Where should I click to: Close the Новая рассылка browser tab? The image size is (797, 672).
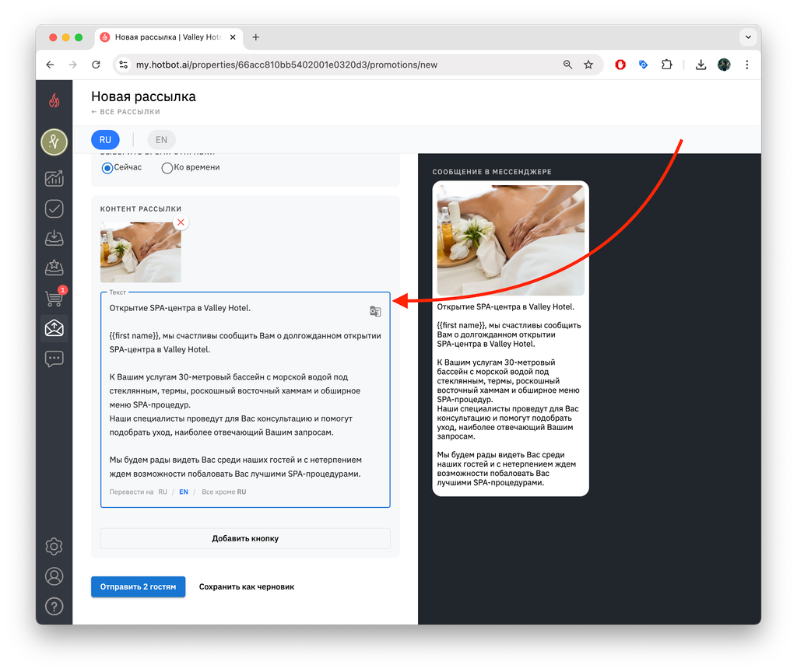233,37
